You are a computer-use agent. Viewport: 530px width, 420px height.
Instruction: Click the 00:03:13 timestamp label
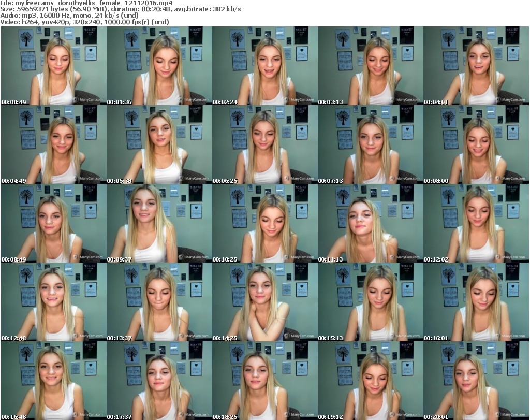331,102
